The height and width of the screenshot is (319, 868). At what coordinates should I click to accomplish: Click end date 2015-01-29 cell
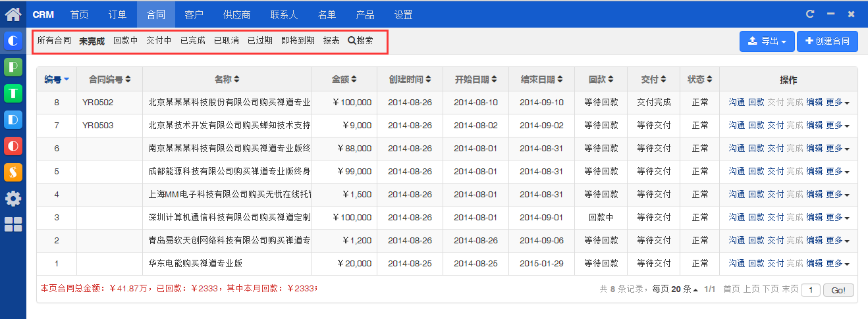click(541, 264)
